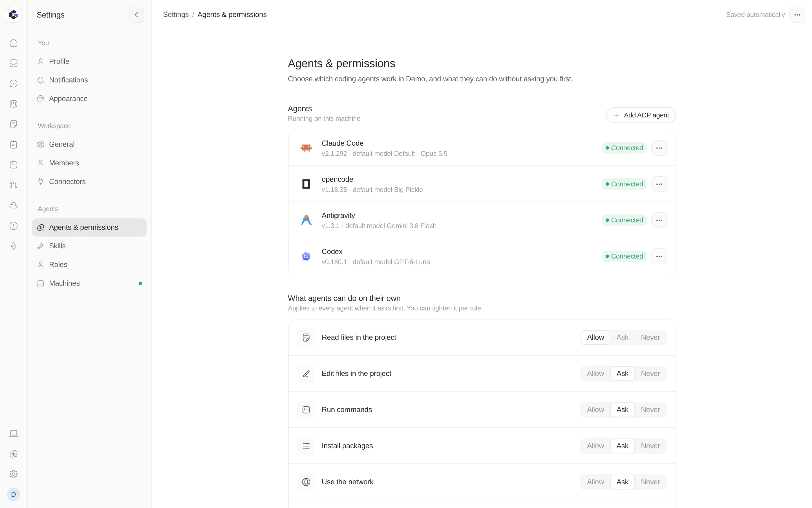Click the Antigravity agent logo

pos(306,220)
